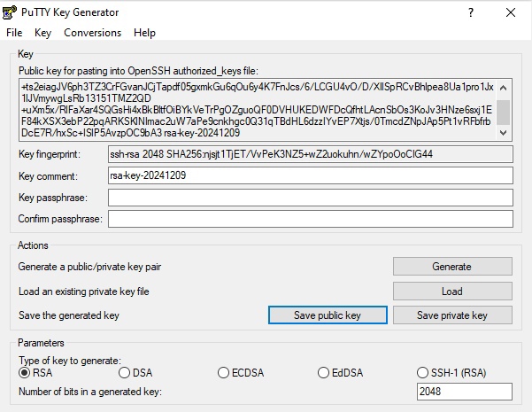Screen dimensions: 532x412
Task: Select the ECDSA key type radio button
Action: (223, 373)
